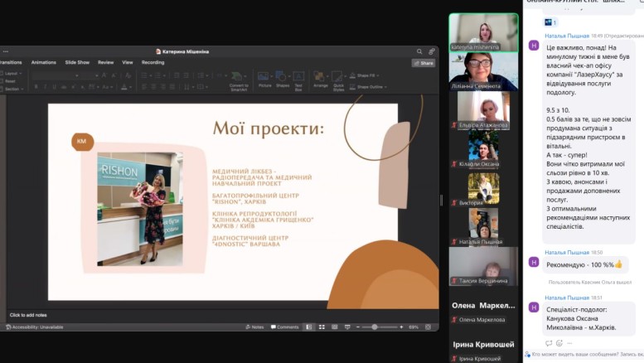This screenshot has width=644, height=363.
Task: Expand the Arrange dropdown arrow
Action: pyautogui.click(x=327, y=76)
